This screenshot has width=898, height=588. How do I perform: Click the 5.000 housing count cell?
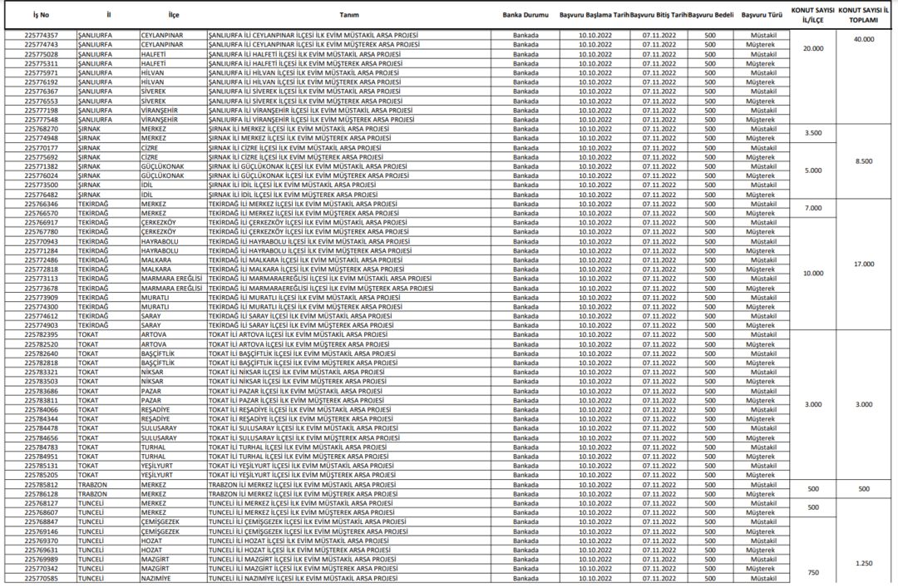tap(812, 170)
